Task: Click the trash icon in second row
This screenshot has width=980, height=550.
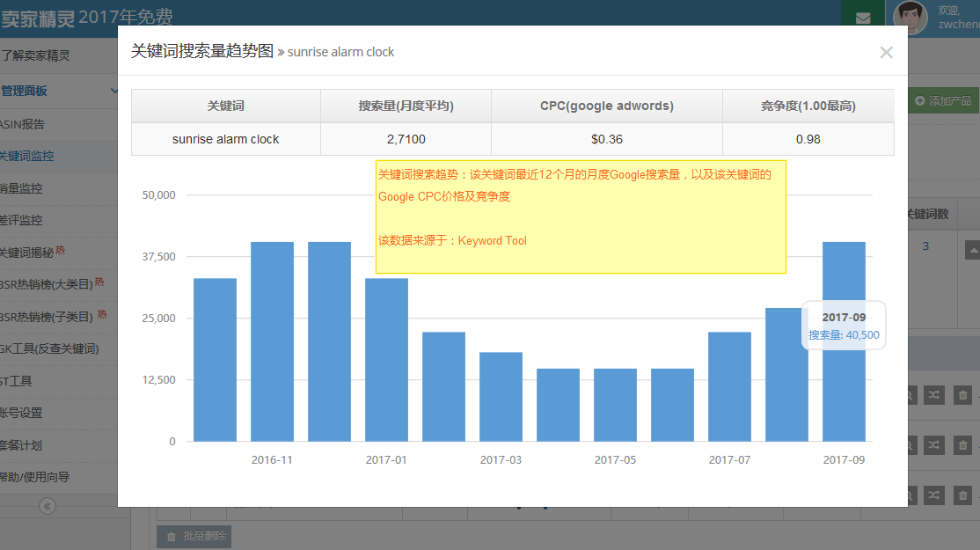Action: (962, 445)
